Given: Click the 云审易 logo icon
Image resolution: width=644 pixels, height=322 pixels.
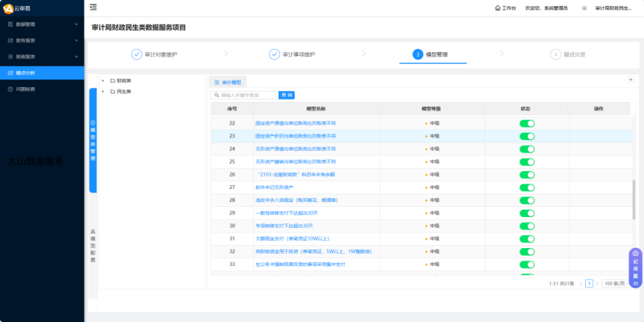Looking at the screenshot, I should (x=8, y=8).
